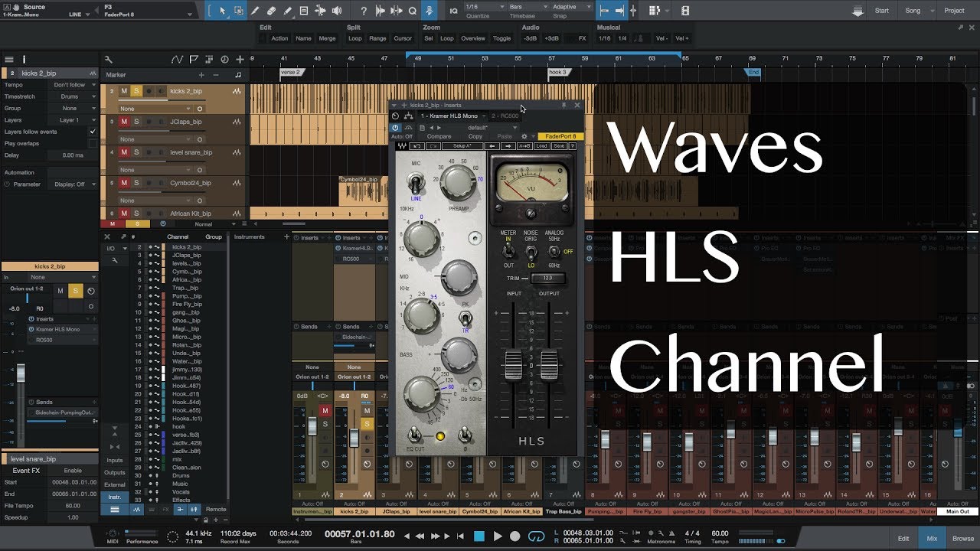This screenshot has height=551, width=980.
Task: Select the Bend tool
Action: pos(320,11)
